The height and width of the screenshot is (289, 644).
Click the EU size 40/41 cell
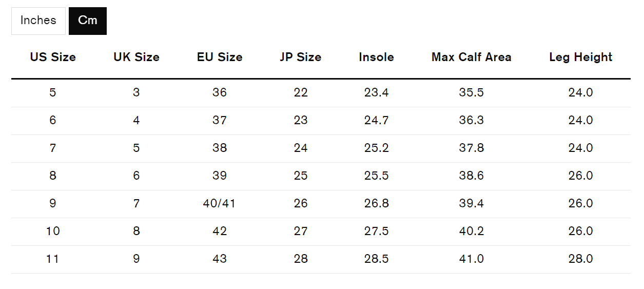click(x=220, y=204)
